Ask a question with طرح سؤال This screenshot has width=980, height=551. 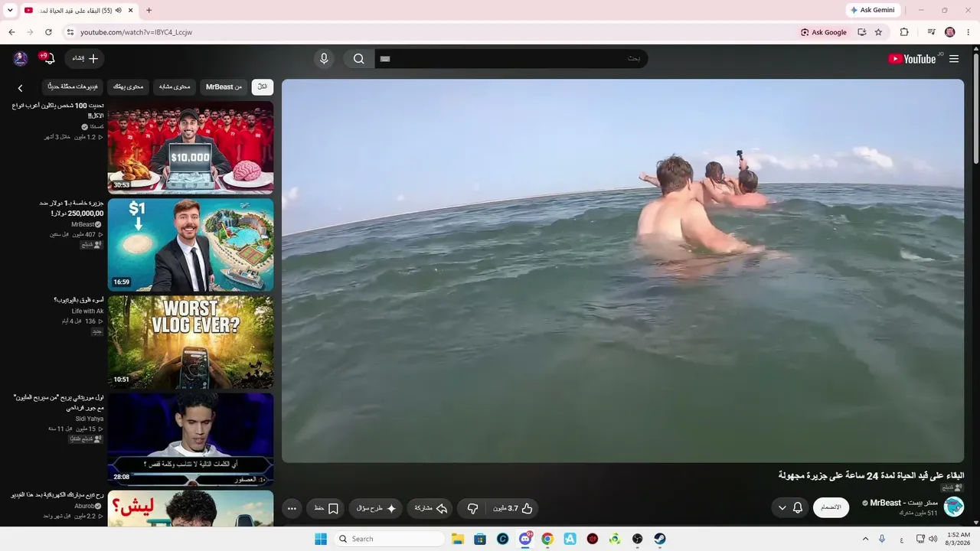[x=376, y=508]
